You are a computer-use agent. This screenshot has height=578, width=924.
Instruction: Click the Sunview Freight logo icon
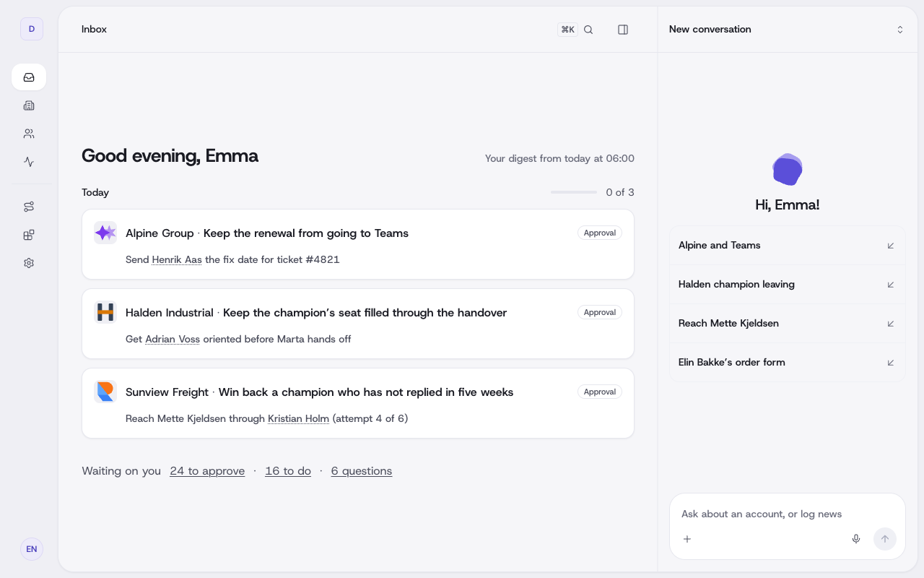(105, 392)
